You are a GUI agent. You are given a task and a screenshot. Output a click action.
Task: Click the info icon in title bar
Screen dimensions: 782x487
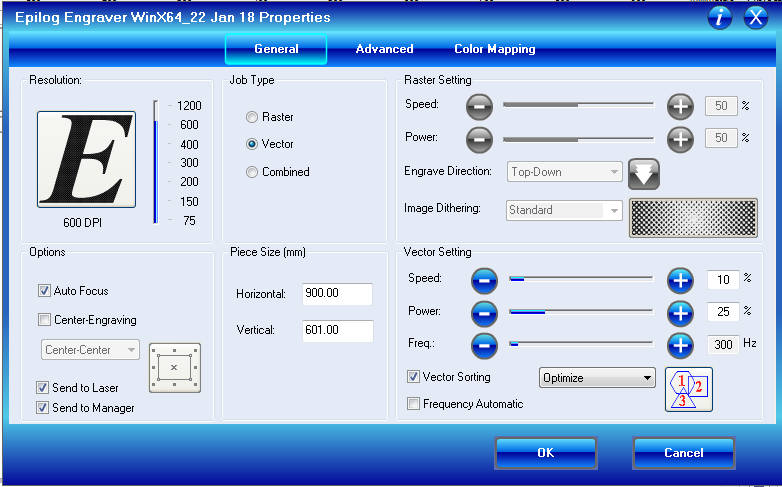(719, 18)
